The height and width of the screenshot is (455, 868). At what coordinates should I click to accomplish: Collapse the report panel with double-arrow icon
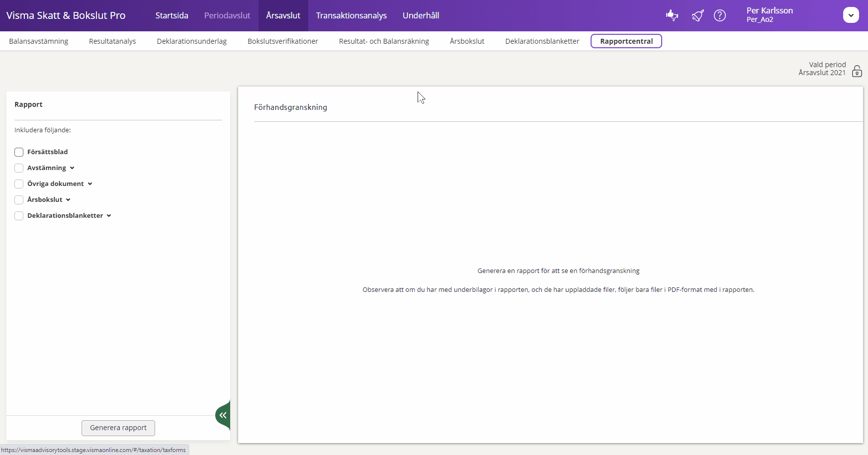(223, 415)
